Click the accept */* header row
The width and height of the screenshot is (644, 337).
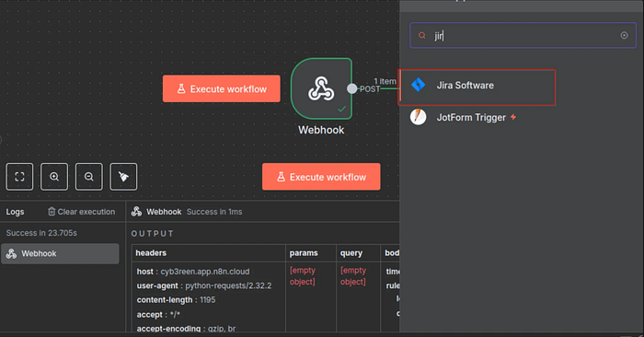pos(158,314)
